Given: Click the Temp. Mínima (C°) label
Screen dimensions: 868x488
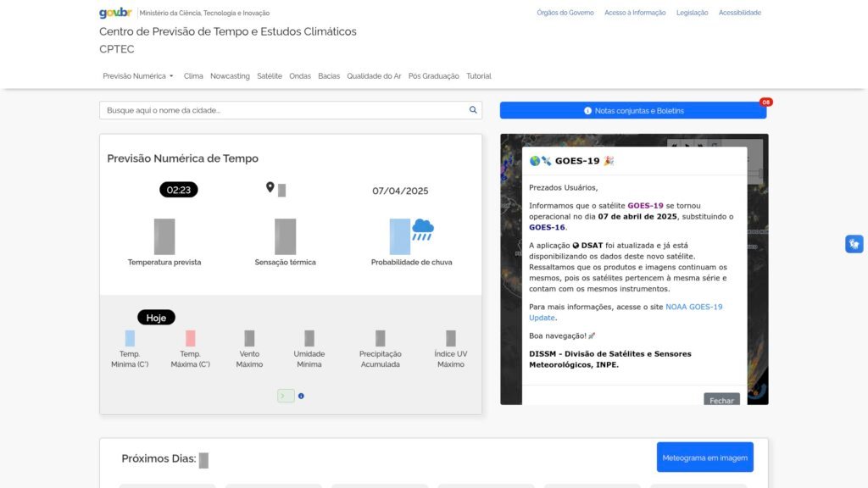Looking at the screenshot, I should click(x=130, y=359).
